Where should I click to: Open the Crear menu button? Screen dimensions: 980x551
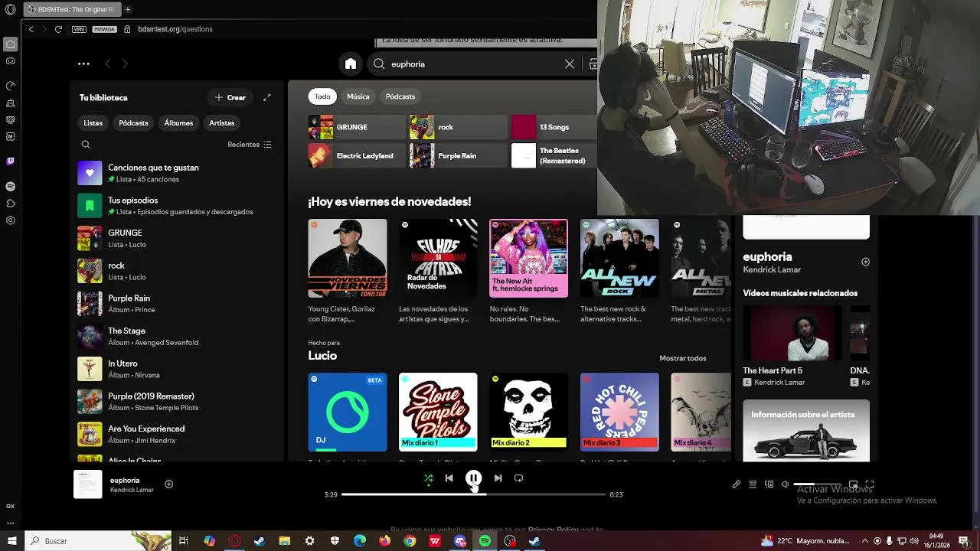[230, 98]
